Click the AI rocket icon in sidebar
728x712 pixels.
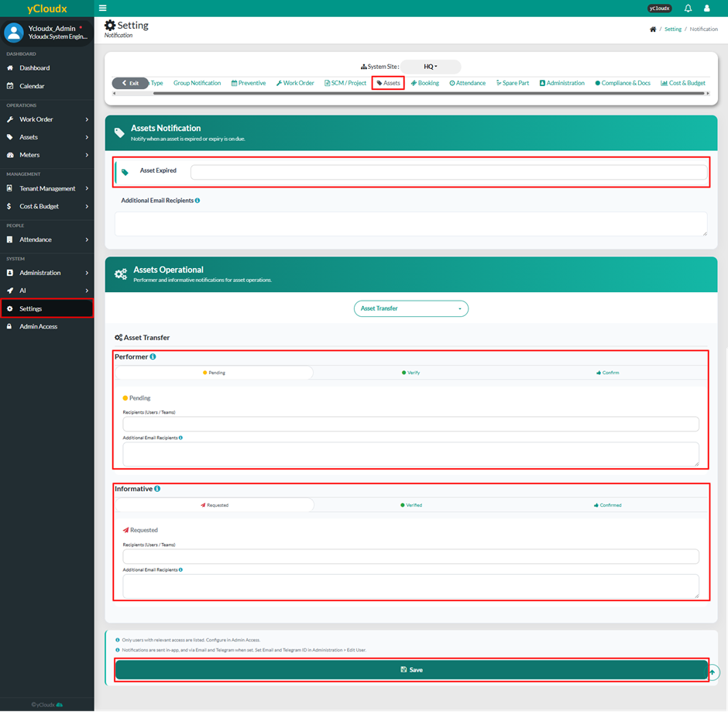pos(10,291)
